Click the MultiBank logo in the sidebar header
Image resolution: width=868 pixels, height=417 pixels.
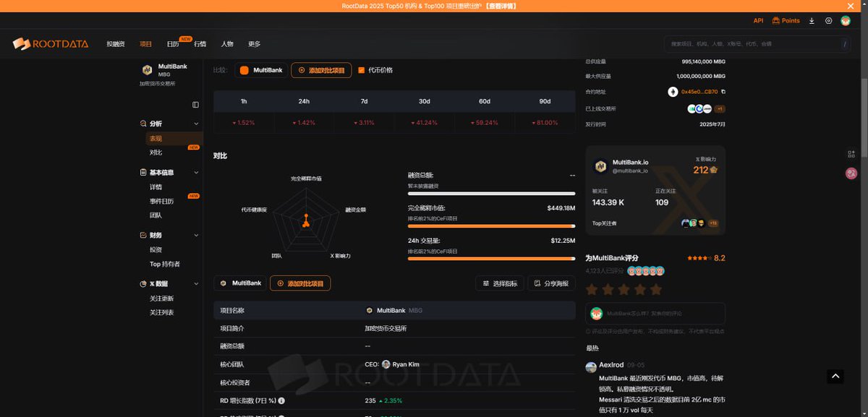(147, 70)
